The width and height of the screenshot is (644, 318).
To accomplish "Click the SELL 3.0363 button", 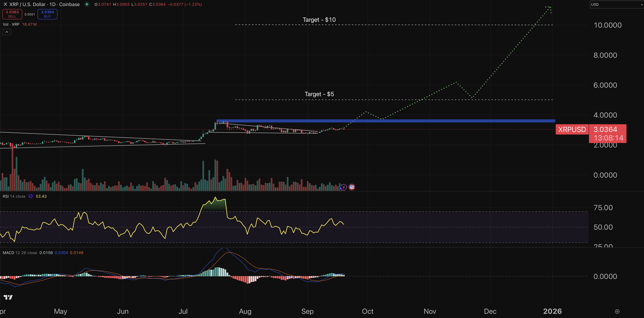I will pyautogui.click(x=12, y=14).
